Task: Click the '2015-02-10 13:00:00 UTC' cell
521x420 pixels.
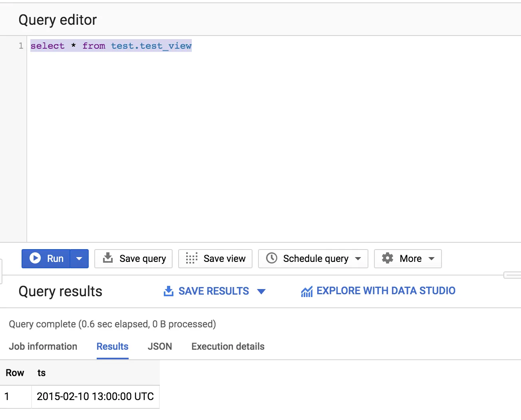Action: pos(95,396)
